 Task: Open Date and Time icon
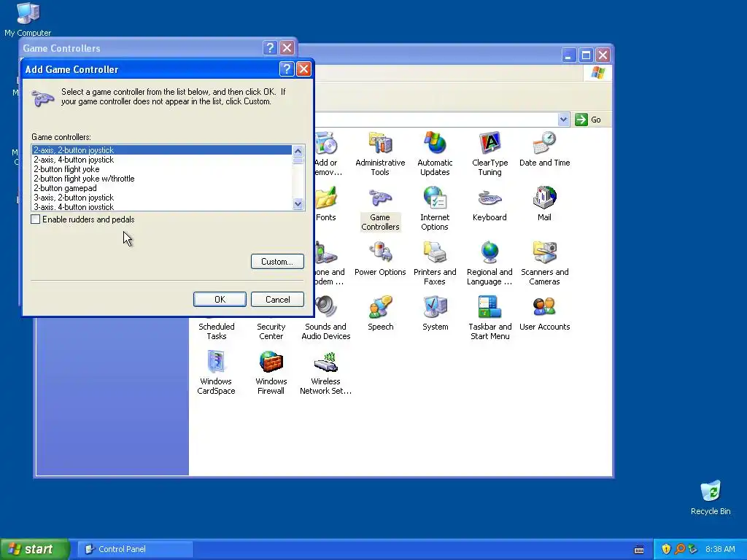[544, 149]
